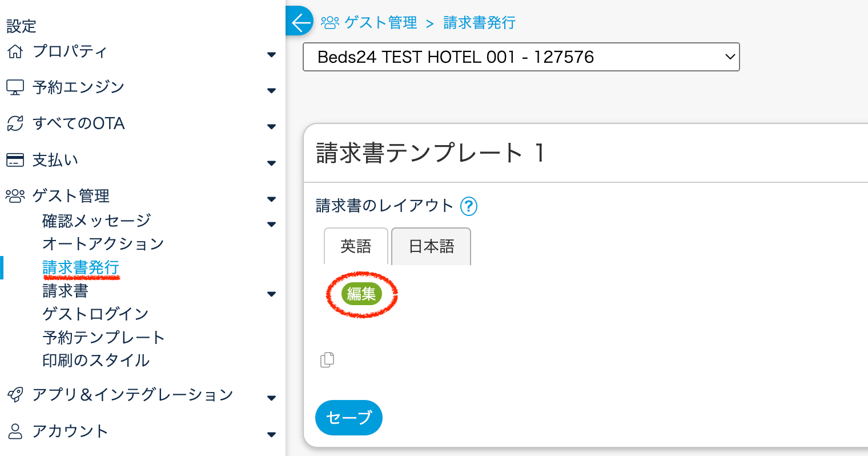Image resolution: width=868 pixels, height=456 pixels.
Task: Click the ゲスト管理 breadcrumb link
Action: click(x=380, y=22)
